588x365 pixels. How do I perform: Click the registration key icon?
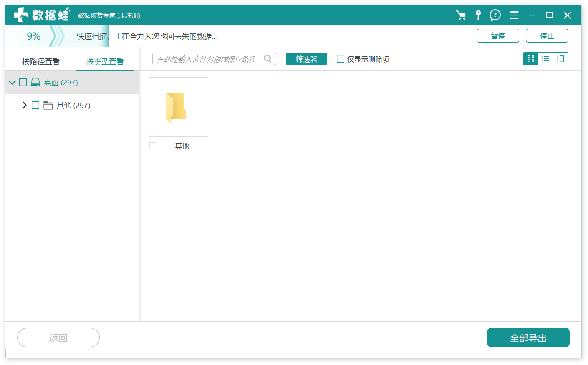(x=478, y=15)
